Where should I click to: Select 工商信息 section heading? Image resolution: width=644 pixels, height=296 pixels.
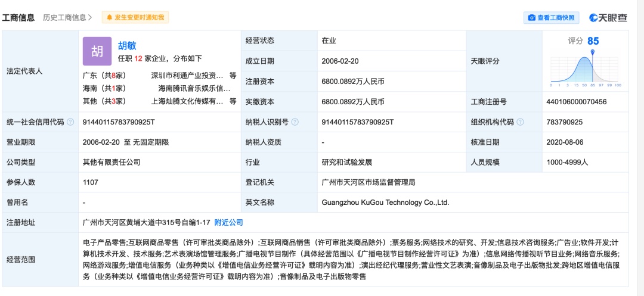coord(18,18)
